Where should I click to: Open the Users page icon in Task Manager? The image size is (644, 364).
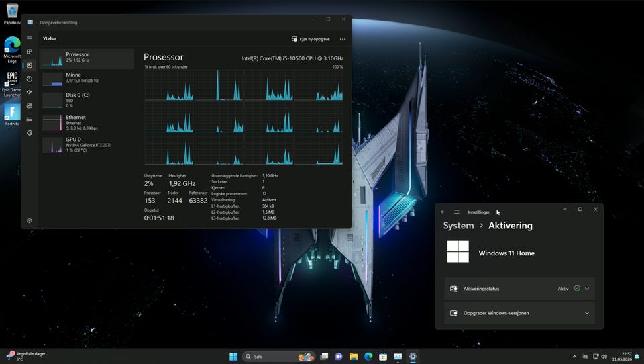pos(29,105)
